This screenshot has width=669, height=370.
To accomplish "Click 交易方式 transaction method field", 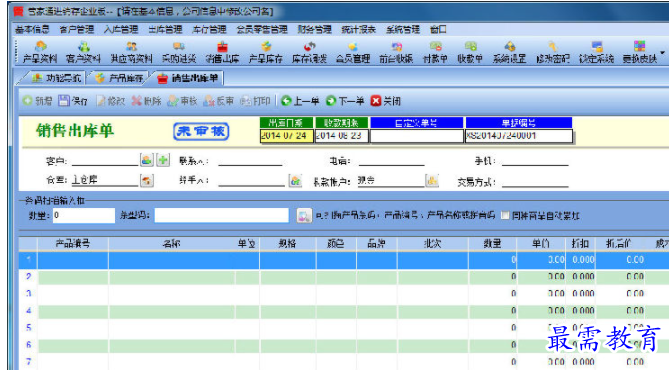I will point(535,182).
